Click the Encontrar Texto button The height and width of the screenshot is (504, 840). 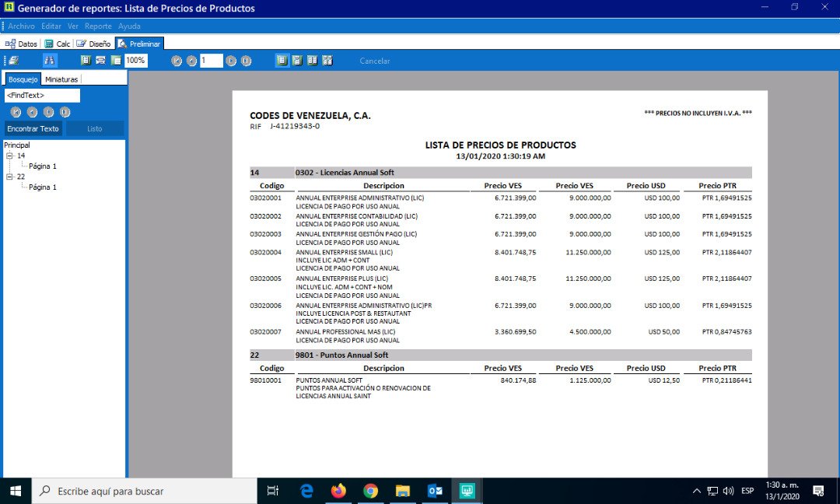click(x=33, y=128)
